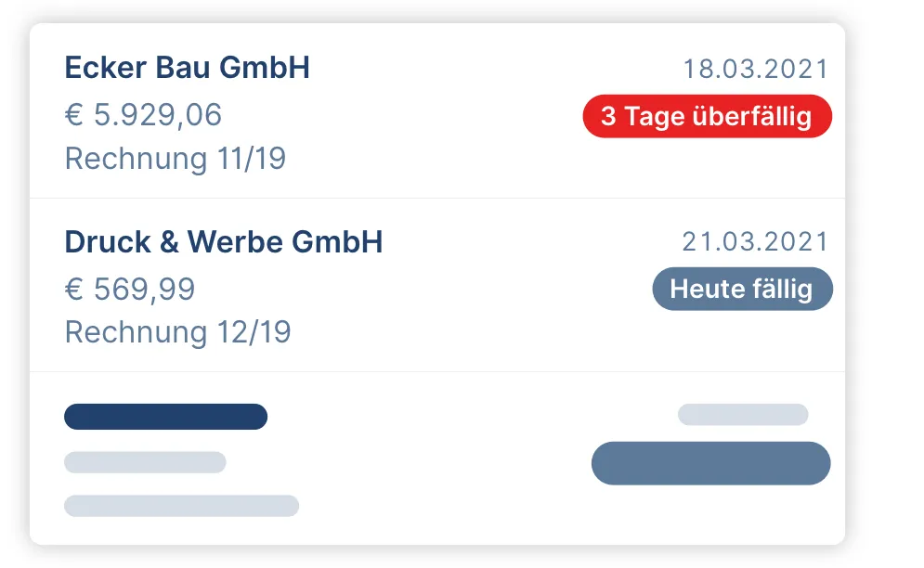Click the date 21.03.2021

click(756, 241)
